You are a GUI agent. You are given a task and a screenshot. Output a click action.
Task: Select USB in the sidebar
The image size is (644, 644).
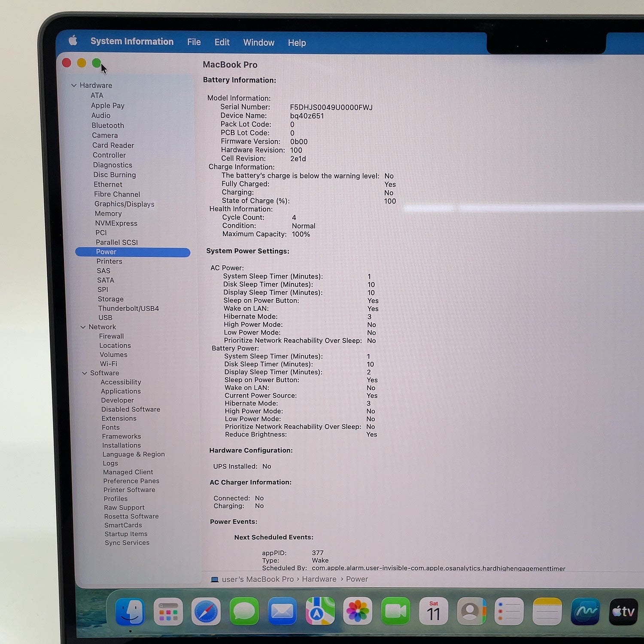pos(105,318)
